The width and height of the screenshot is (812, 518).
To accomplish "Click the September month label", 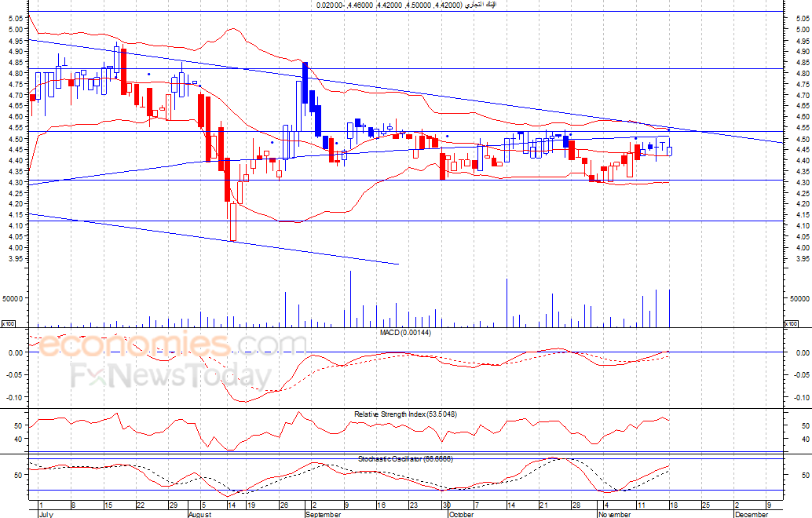I will tap(323, 514).
